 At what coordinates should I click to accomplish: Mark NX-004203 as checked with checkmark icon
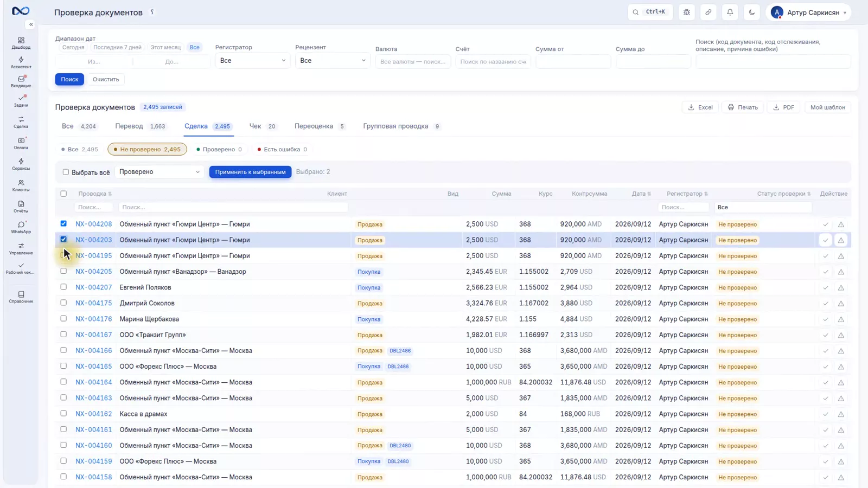(826, 240)
